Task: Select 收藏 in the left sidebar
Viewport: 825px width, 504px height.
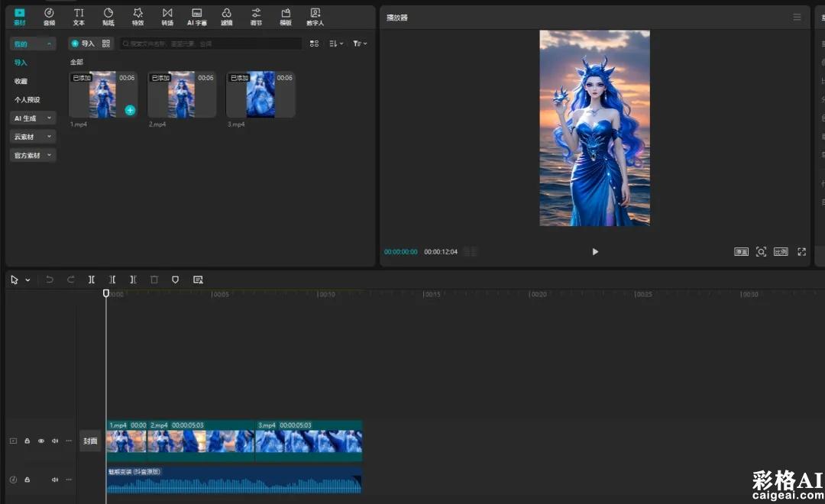Action: click(x=21, y=81)
